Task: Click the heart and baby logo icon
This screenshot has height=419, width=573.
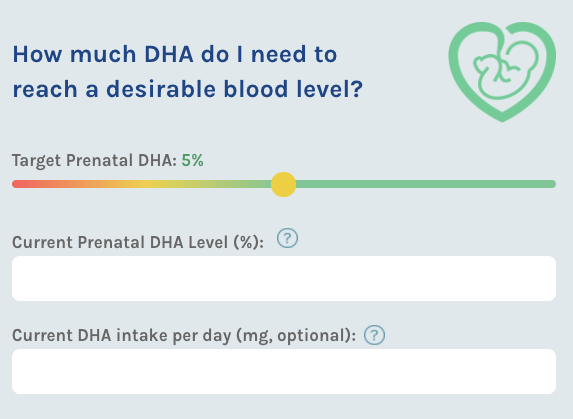Action: pos(502,72)
